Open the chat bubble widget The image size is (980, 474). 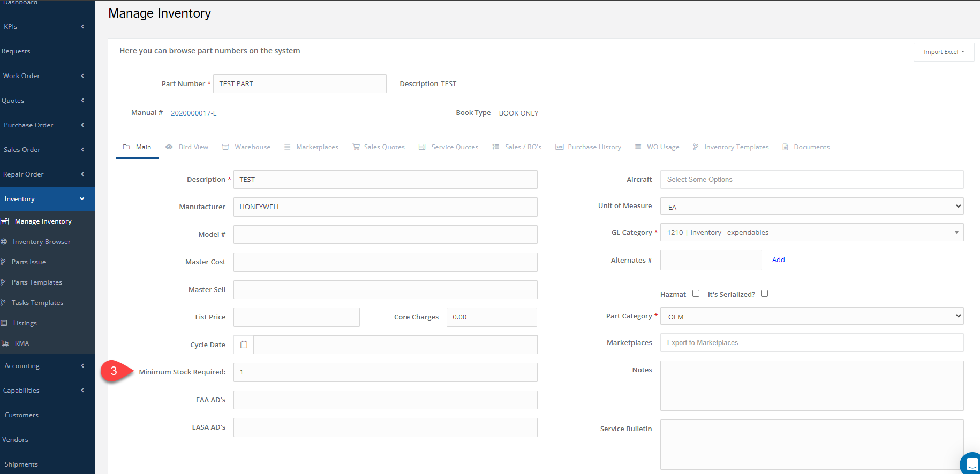(x=971, y=464)
